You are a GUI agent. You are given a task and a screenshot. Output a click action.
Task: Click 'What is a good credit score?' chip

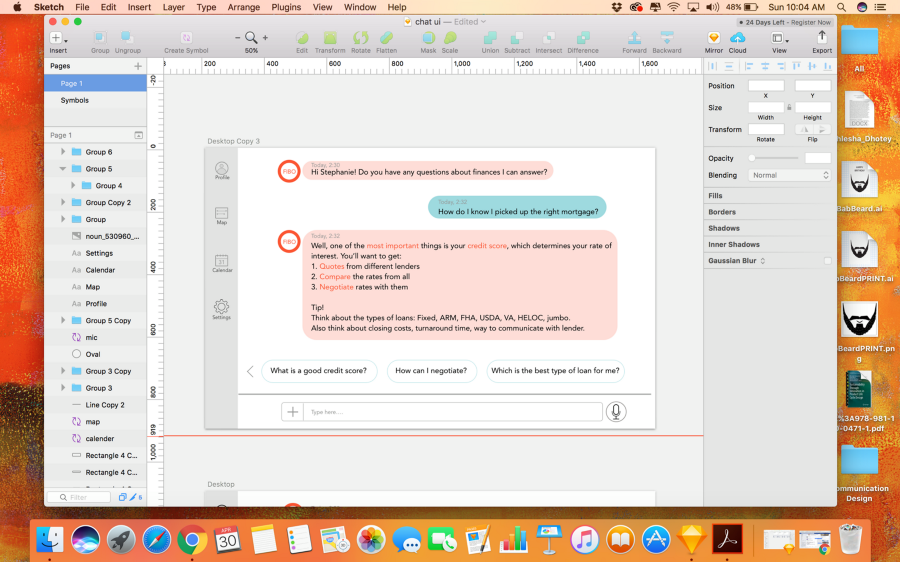point(319,371)
